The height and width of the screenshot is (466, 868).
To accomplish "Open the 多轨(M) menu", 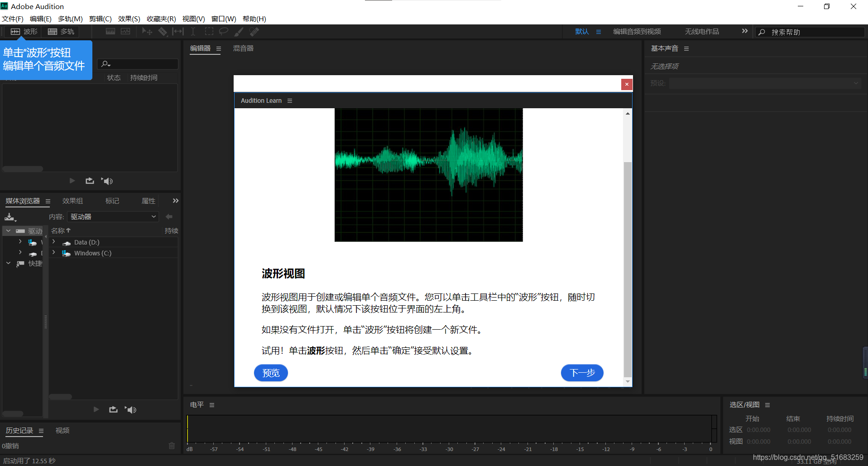I will [70, 19].
